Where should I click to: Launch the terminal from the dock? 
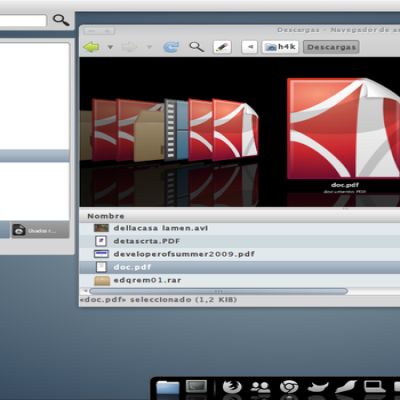click(196, 386)
